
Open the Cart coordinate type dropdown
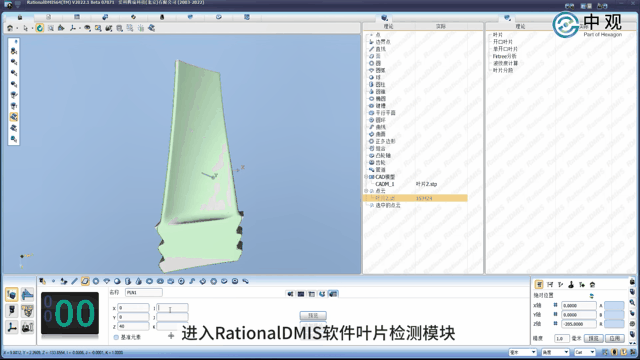(585, 352)
